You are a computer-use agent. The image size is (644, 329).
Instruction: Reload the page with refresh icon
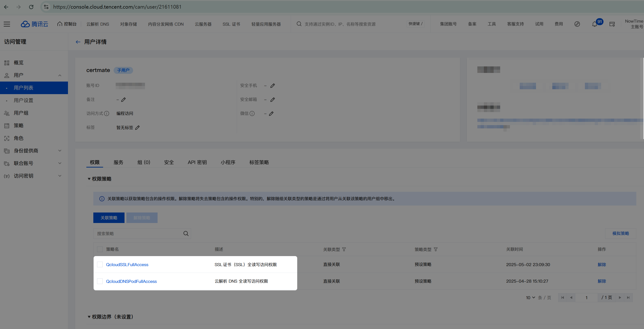point(31,7)
